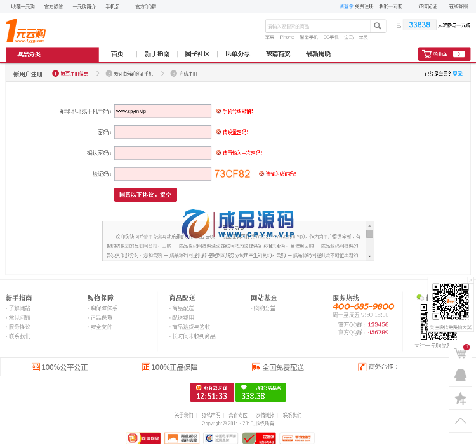Screen dimensions: 476x448
Task: Click 收藏一元购 in the top bar
Action: pyautogui.click(x=23, y=6)
